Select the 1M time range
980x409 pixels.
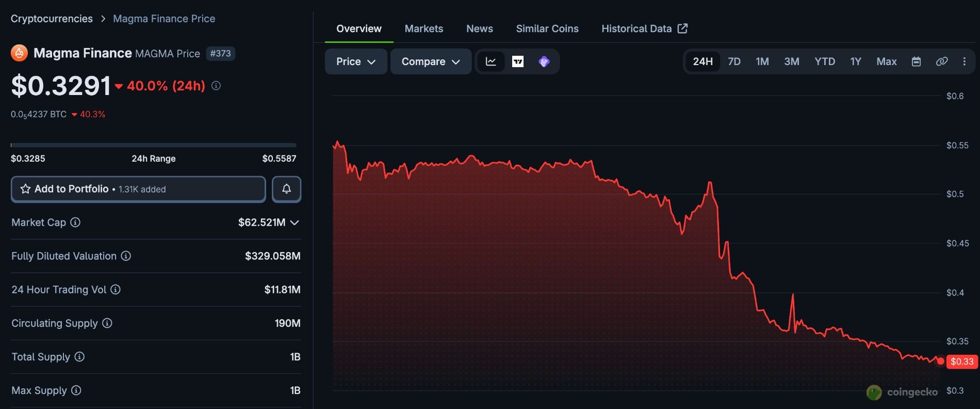(762, 61)
